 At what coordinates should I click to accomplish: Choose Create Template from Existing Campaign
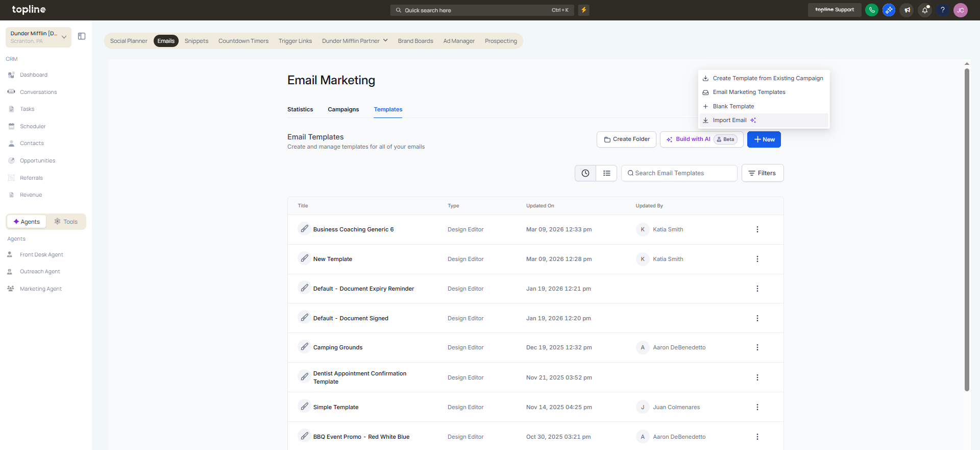pyautogui.click(x=764, y=78)
